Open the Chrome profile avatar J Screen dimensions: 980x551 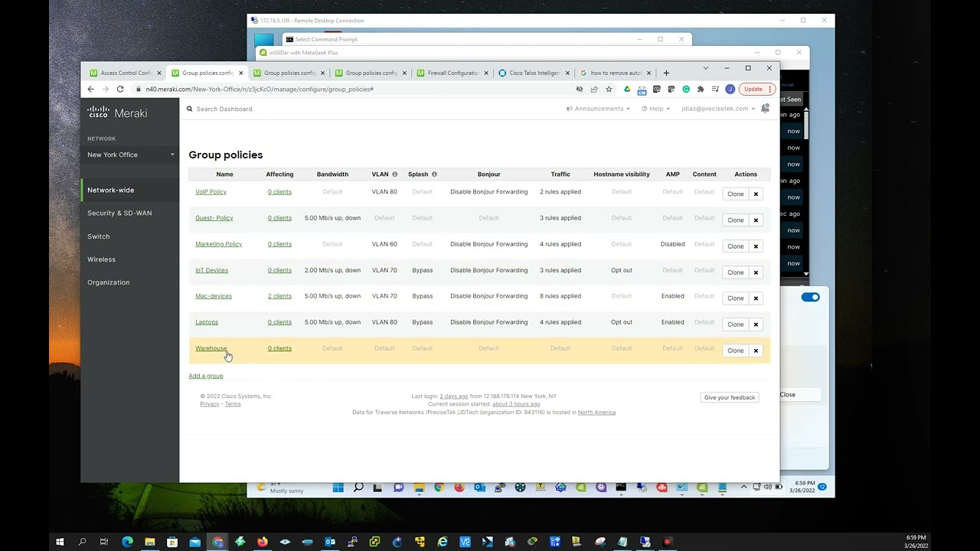click(x=730, y=89)
